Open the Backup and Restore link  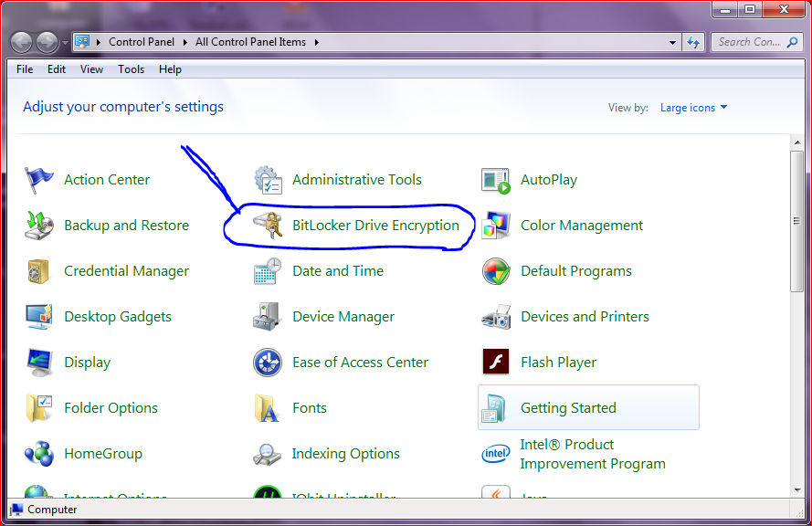126,226
